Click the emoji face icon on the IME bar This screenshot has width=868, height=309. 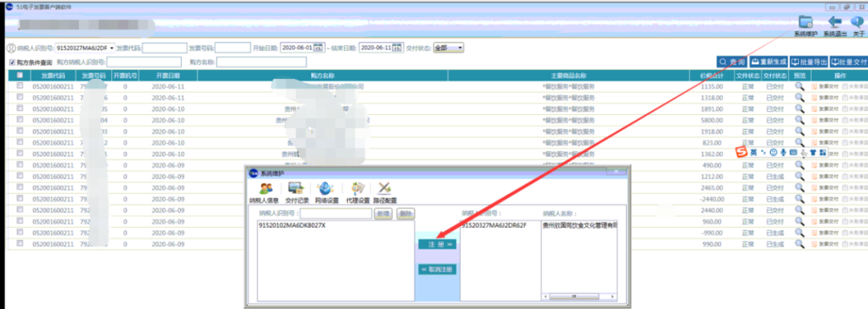[773, 152]
